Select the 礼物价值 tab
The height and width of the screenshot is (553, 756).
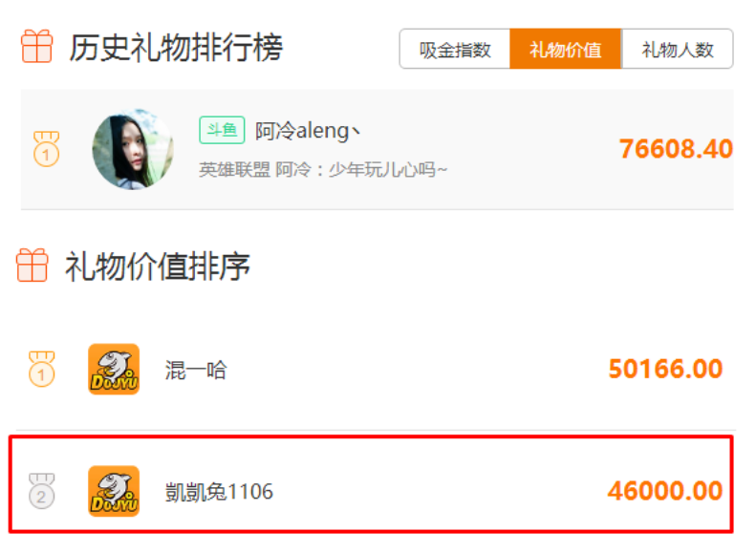click(566, 49)
